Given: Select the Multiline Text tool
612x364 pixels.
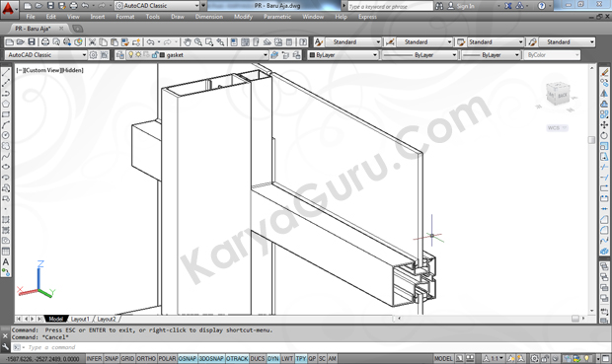Looking at the screenshot, I should pyautogui.click(x=6, y=261).
